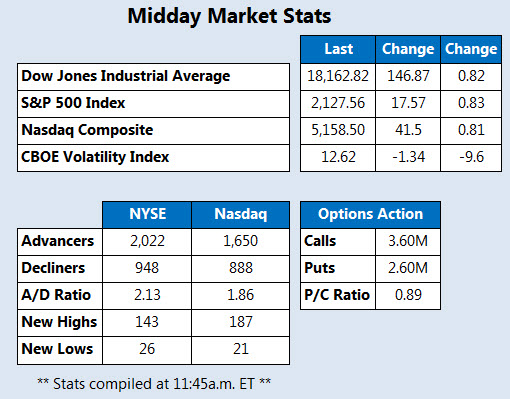Select the P/C Ratio value 0.89

pyautogui.click(x=408, y=296)
